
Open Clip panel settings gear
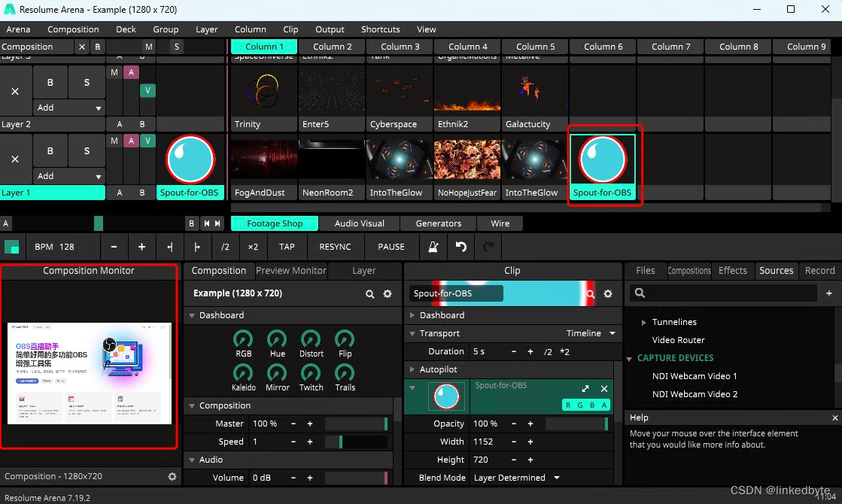click(608, 293)
